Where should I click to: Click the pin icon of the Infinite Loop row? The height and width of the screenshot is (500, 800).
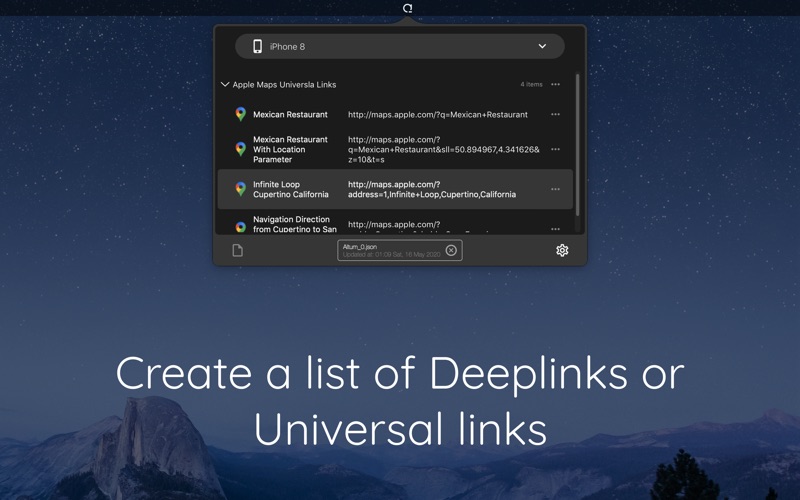click(240, 189)
